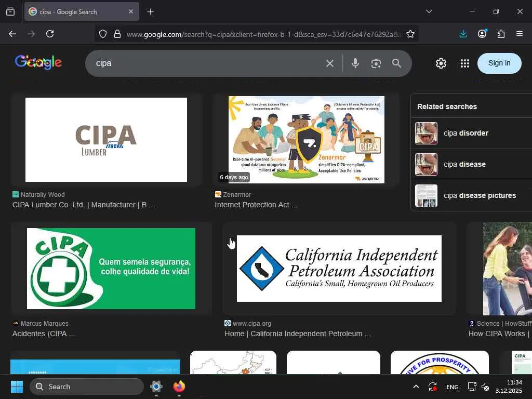Select related search cipa disorder
Viewport: 532px width, 399px height.
click(471, 134)
